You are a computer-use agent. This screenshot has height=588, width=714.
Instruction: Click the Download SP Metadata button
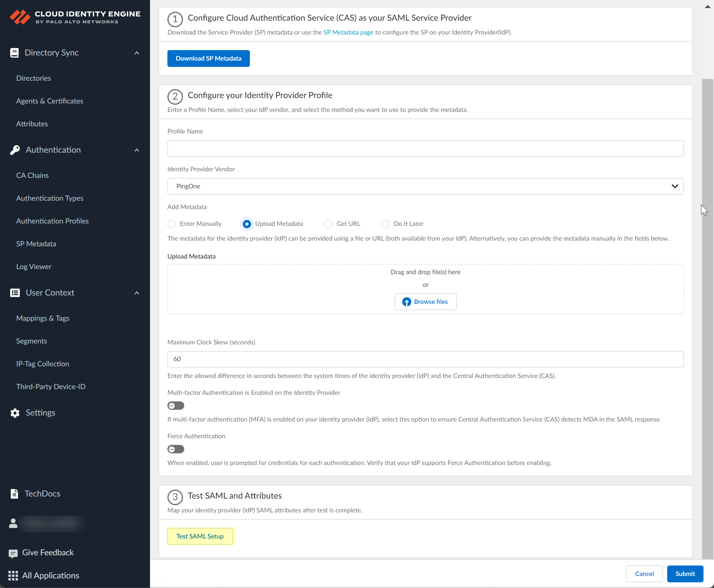[x=208, y=58]
